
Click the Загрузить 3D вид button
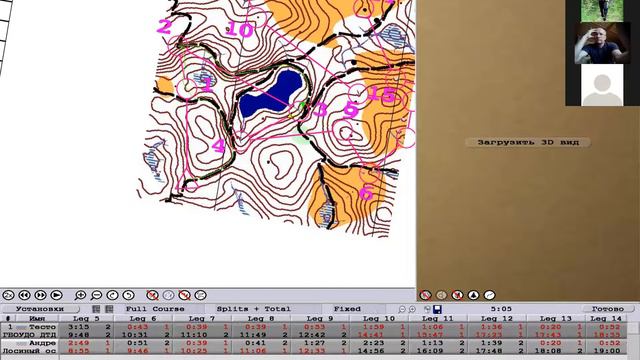pos(528,142)
